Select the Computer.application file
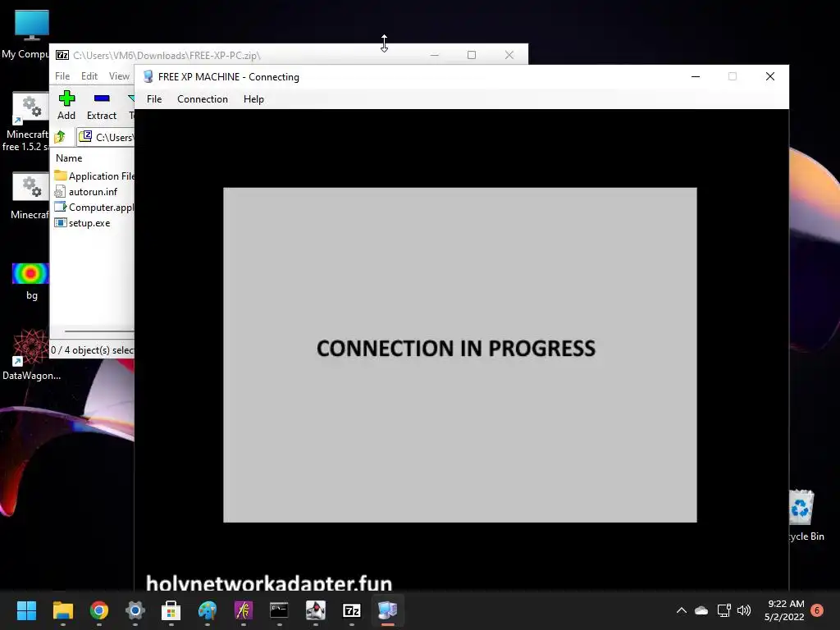 94,208
